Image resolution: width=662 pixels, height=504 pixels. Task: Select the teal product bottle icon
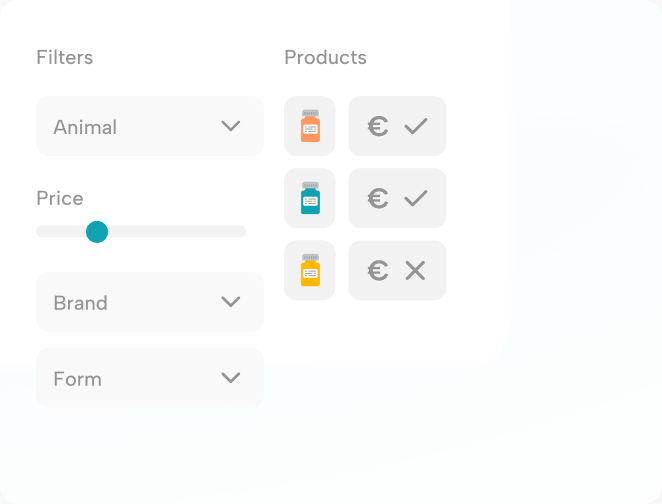click(x=310, y=198)
